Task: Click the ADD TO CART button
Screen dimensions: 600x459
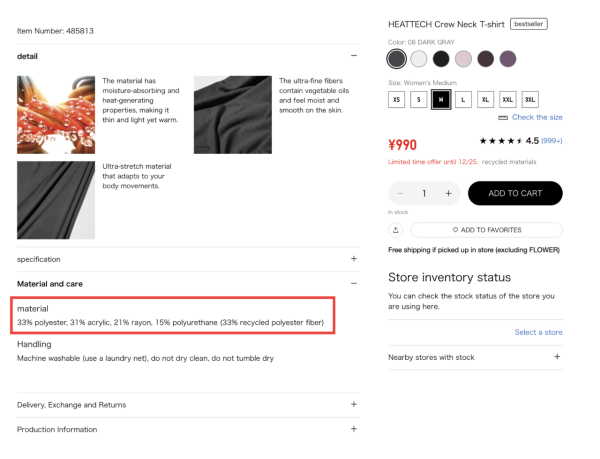Action: 515,193
